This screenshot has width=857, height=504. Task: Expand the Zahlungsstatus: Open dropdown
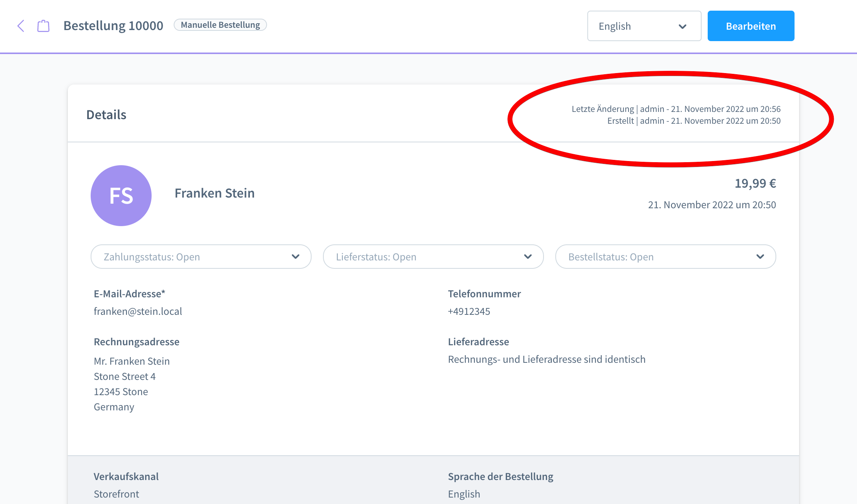pyautogui.click(x=201, y=257)
